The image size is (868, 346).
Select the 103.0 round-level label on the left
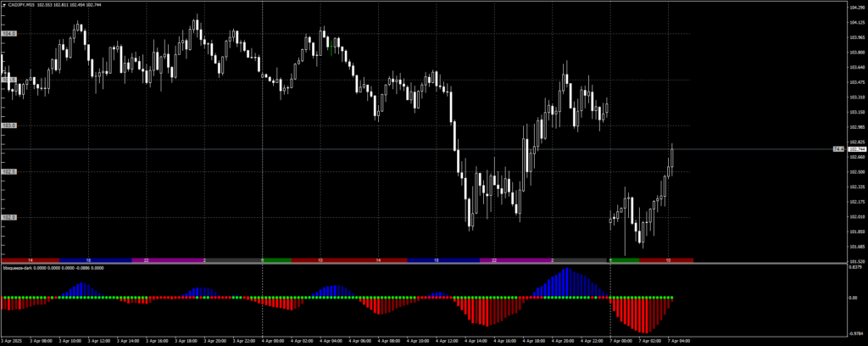pos(9,126)
